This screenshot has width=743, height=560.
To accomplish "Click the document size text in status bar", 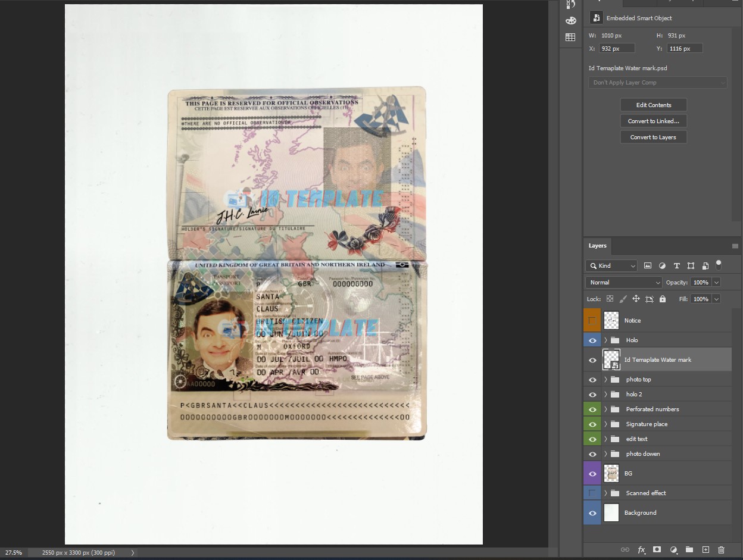I will coord(79,553).
